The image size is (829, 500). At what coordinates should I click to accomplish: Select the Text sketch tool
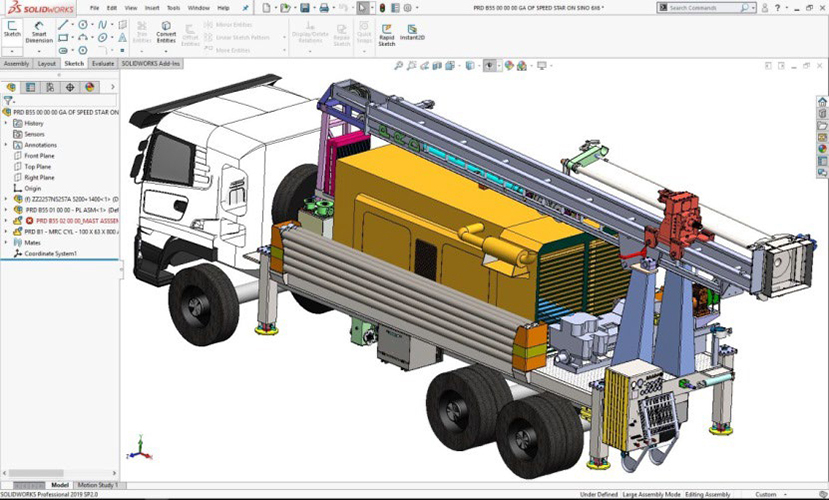(x=122, y=38)
